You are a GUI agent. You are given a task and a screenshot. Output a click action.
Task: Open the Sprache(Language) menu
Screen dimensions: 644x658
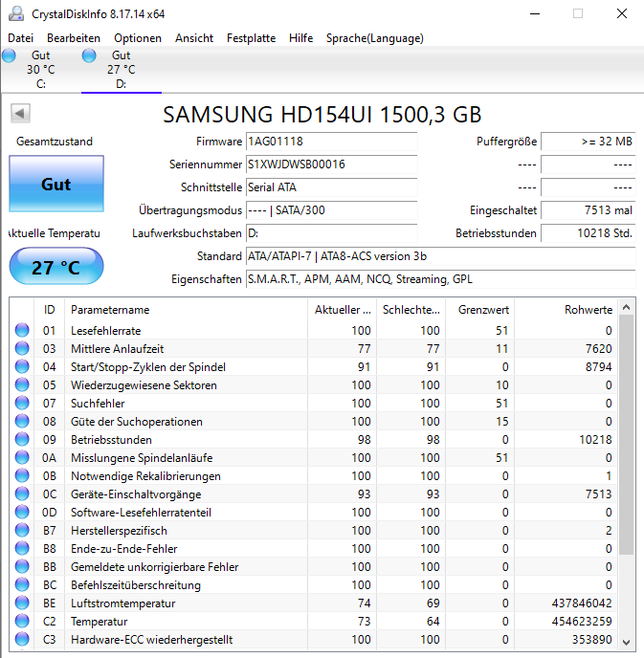tap(375, 38)
